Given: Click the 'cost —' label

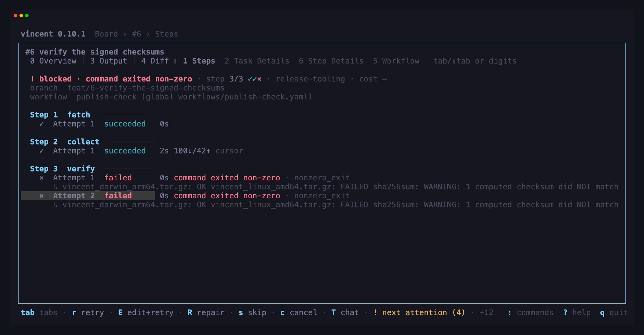Looking at the screenshot, I should tap(373, 79).
